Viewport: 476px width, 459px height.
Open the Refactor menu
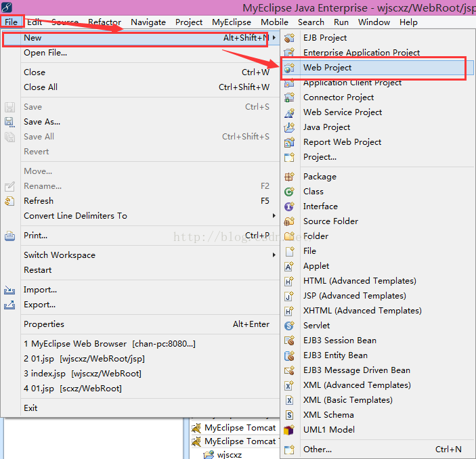click(104, 22)
